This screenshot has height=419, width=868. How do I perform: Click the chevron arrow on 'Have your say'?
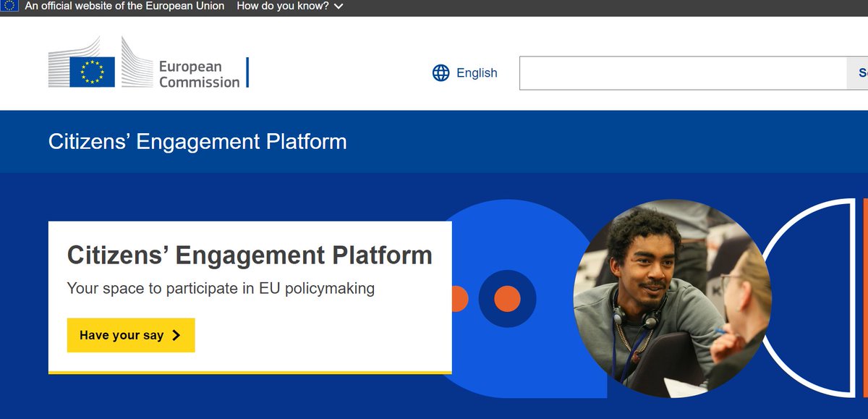click(176, 336)
